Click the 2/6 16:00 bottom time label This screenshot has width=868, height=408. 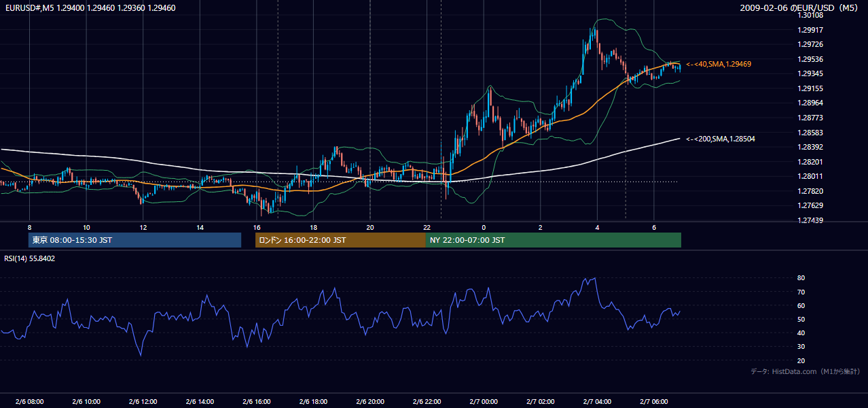click(257, 402)
